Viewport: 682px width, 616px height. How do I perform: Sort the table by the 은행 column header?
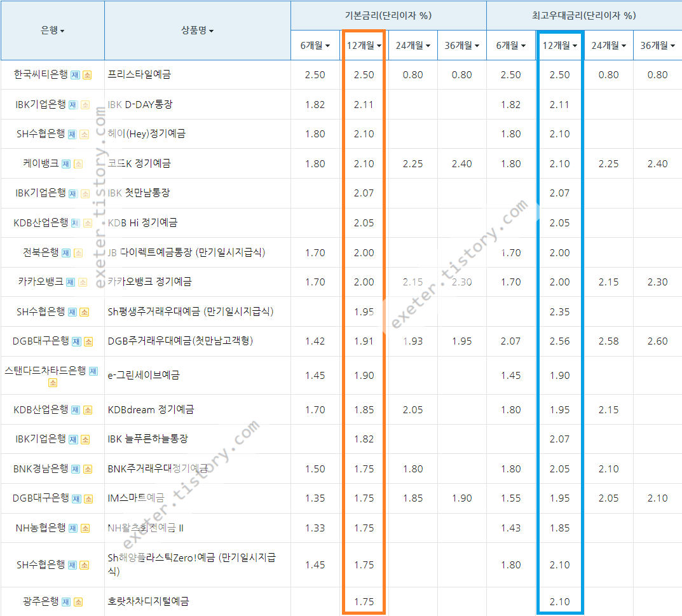(53, 31)
